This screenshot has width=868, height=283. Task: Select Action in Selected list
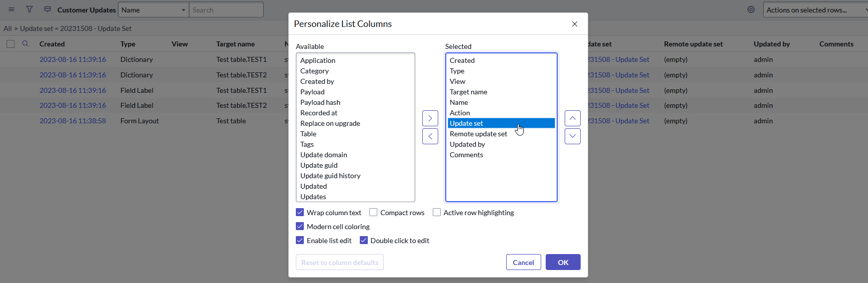pyautogui.click(x=501, y=113)
